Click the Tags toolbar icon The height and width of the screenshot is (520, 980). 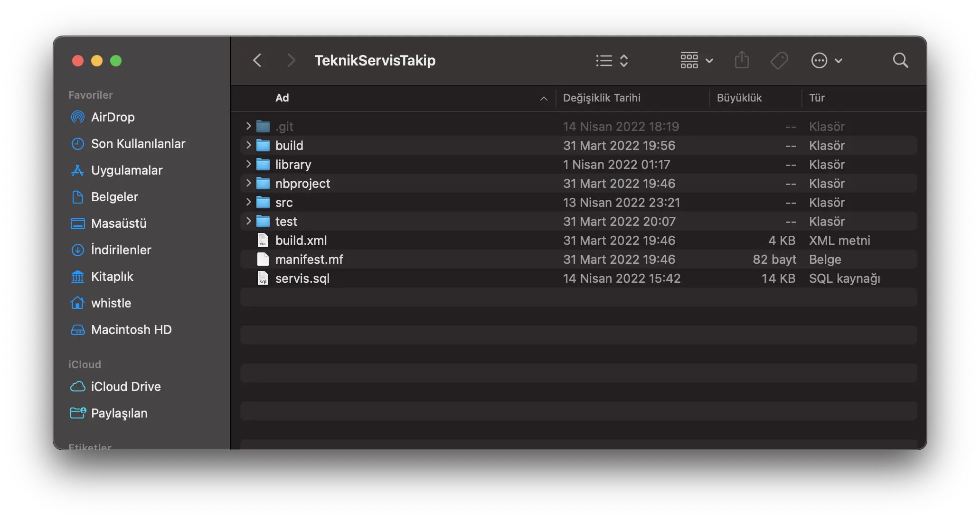click(779, 60)
